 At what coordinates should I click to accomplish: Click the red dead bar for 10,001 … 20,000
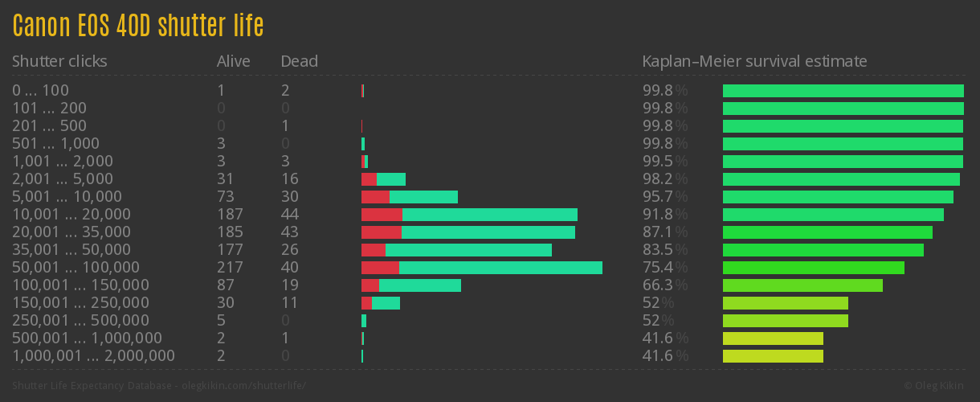tap(382, 215)
